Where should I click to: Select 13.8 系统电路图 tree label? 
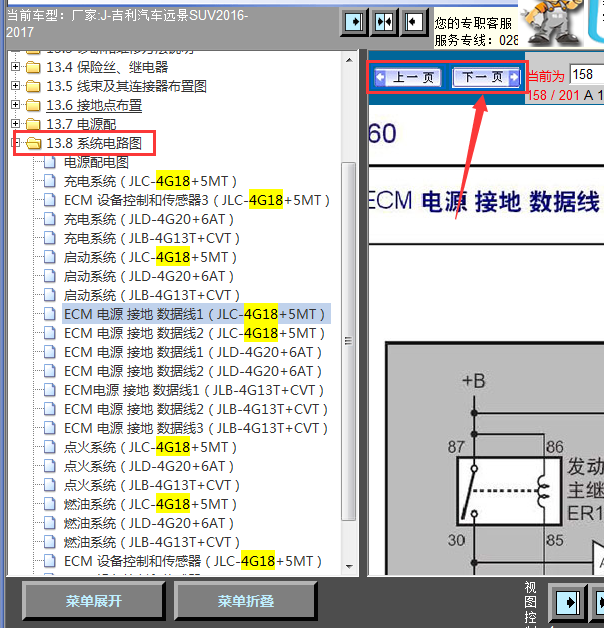[94, 143]
